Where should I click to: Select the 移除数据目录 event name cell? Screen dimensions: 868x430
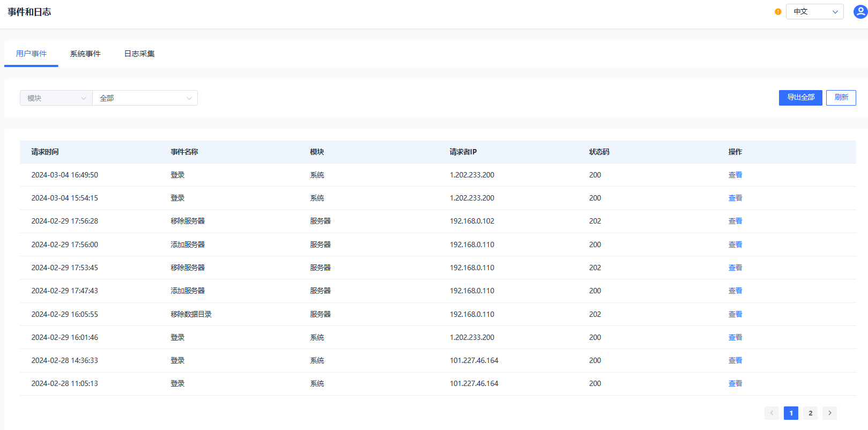tap(191, 314)
